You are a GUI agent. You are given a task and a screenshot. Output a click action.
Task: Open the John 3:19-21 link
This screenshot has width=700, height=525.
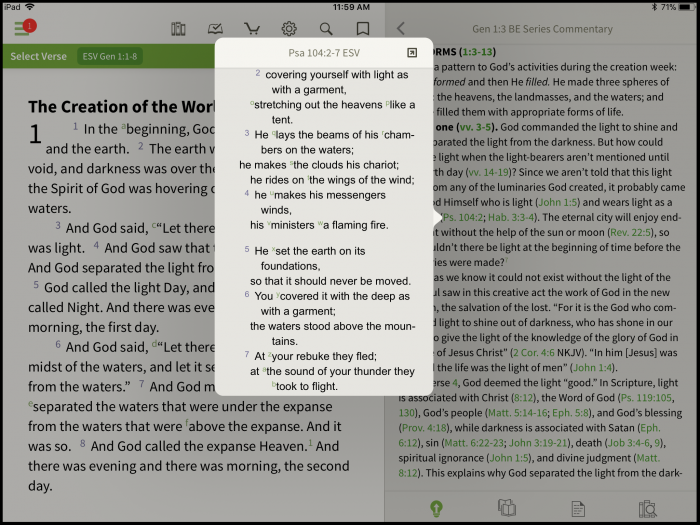[538, 443]
